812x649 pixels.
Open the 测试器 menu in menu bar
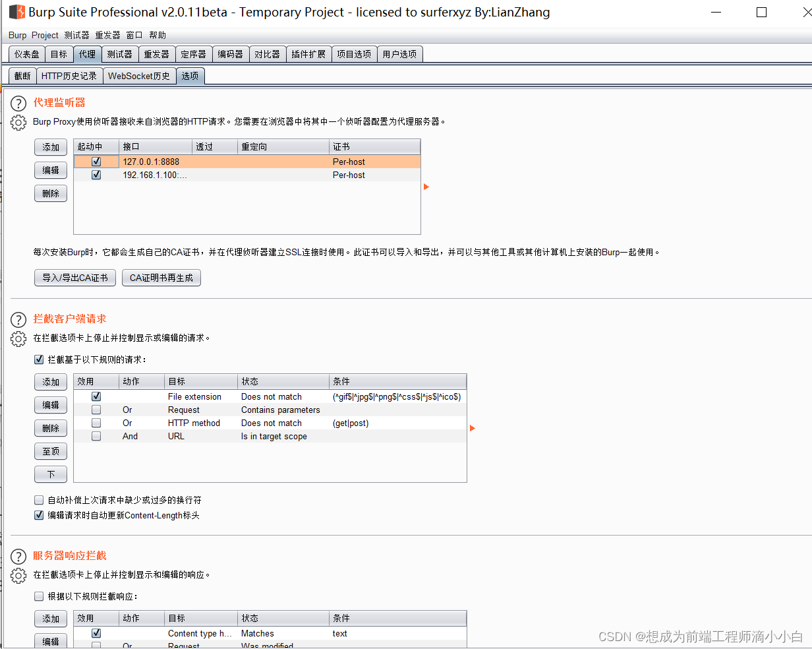coord(76,36)
